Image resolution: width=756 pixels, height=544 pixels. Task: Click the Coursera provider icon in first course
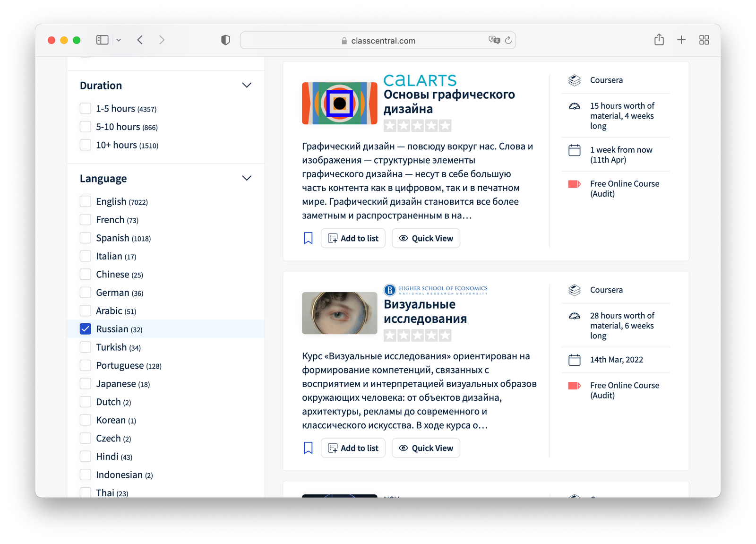pos(575,80)
